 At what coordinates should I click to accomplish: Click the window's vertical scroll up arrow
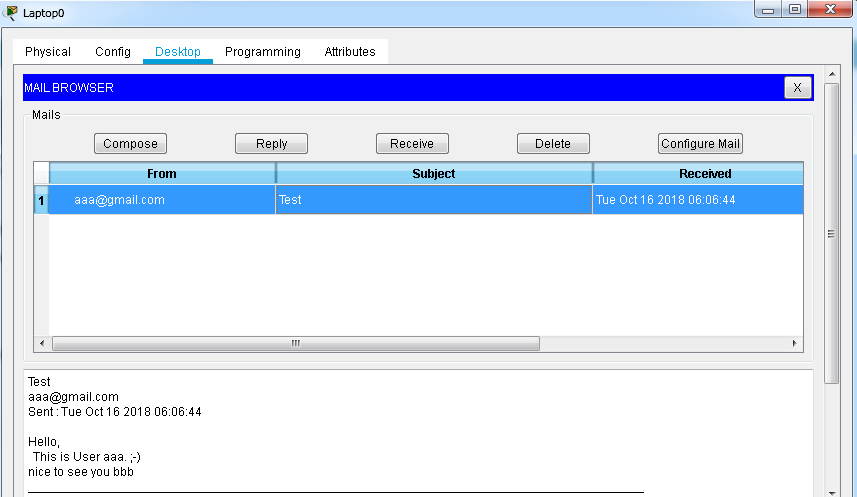[x=832, y=74]
